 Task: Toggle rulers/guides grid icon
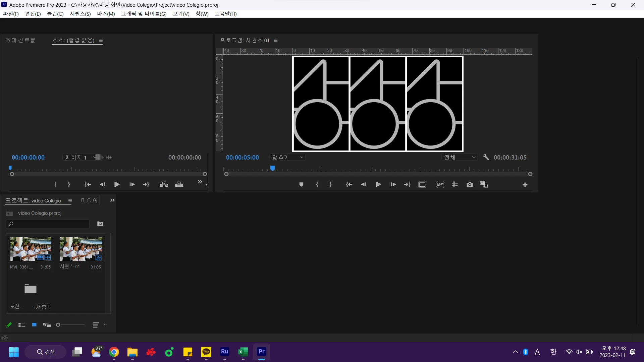455,185
